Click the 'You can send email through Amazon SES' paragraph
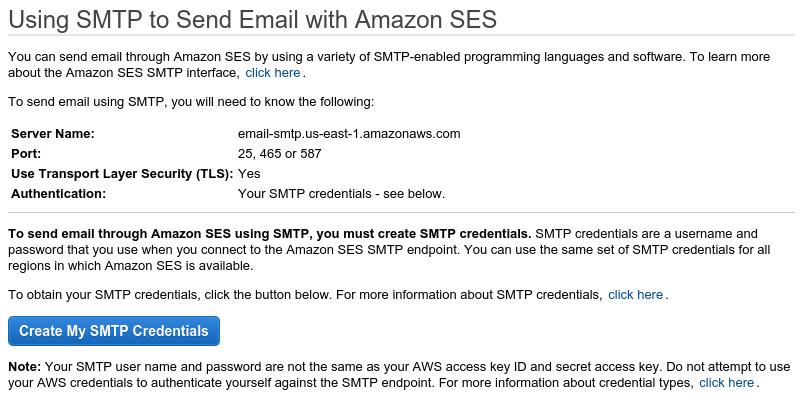This screenshot has width=804, height=415. [x=389, y=65]
